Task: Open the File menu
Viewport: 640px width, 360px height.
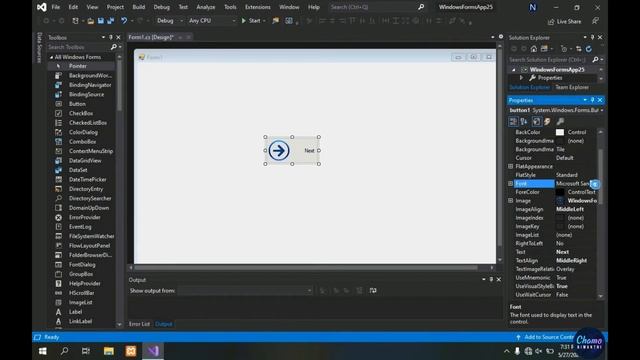Action: point(56,7)
